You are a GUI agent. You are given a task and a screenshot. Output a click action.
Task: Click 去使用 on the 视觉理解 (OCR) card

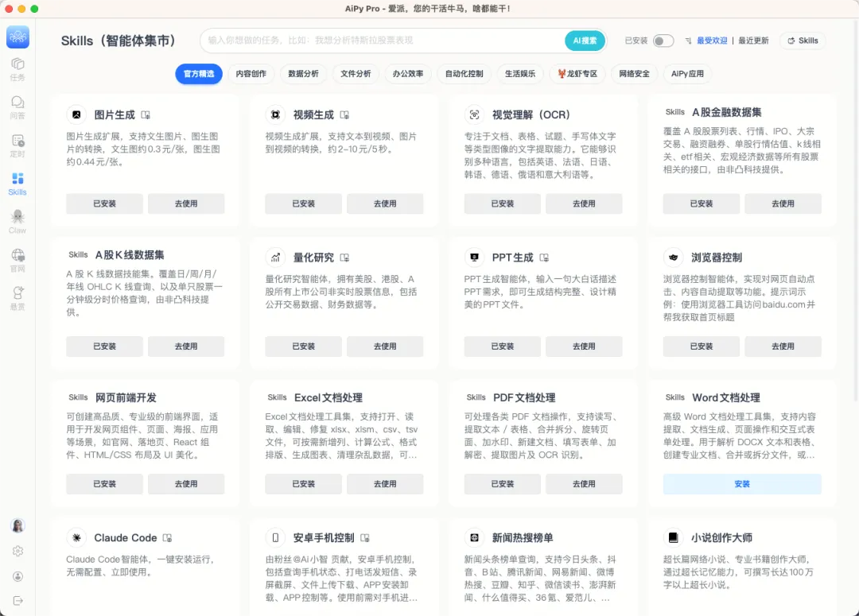[x=584, y=203]
